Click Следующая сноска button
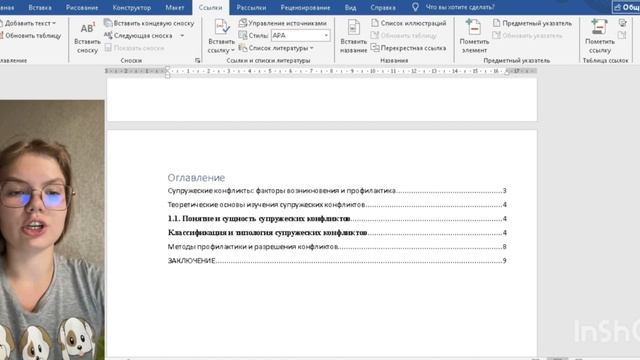Screen dimensions: 640x360 point(139,36)
